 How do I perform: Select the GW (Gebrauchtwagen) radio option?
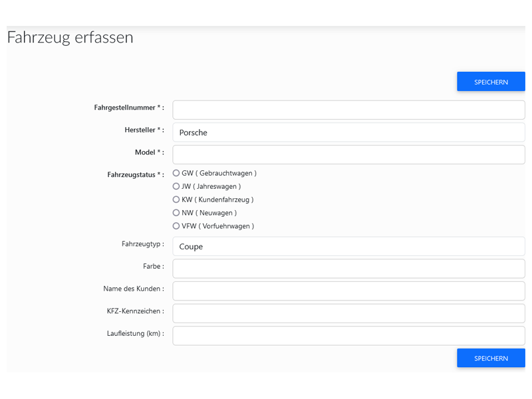pyautogui.click(x=176, y=173)
